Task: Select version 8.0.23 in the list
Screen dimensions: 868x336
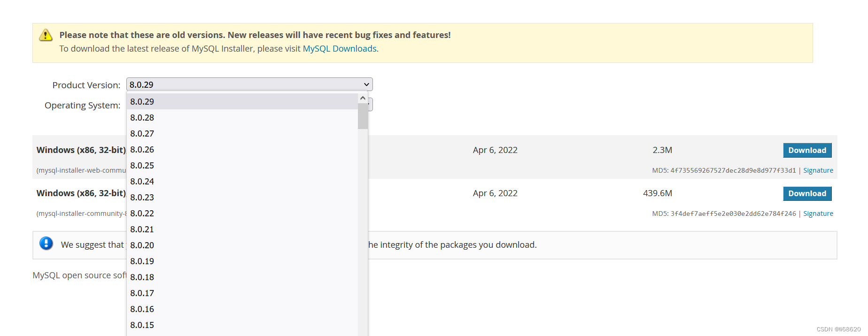Action: click(x=242, y=197)
